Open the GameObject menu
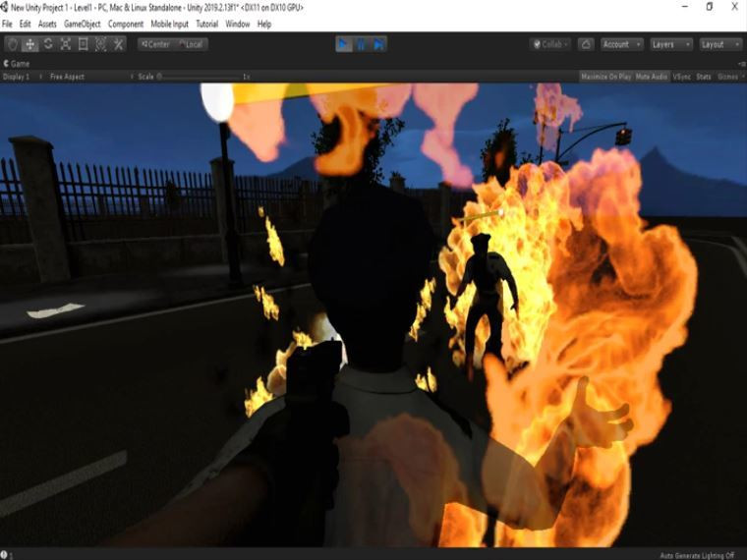Viewport: 747px width, 560px height. click(82, 24)
